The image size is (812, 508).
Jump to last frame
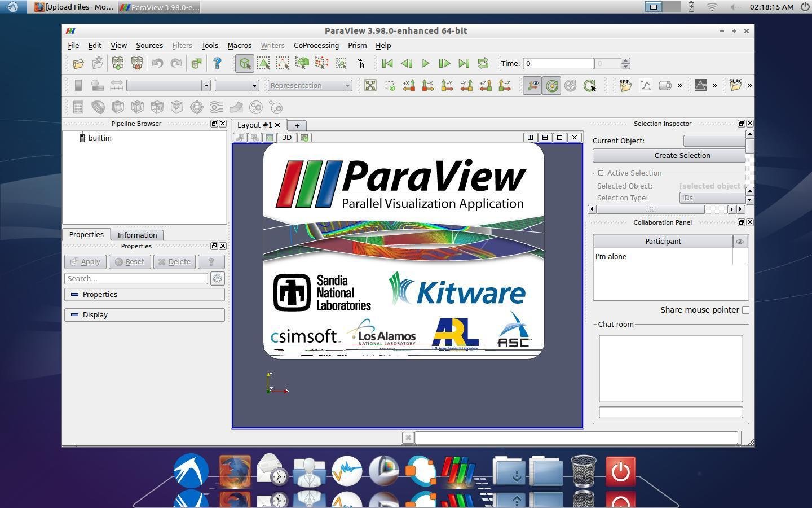464,63
